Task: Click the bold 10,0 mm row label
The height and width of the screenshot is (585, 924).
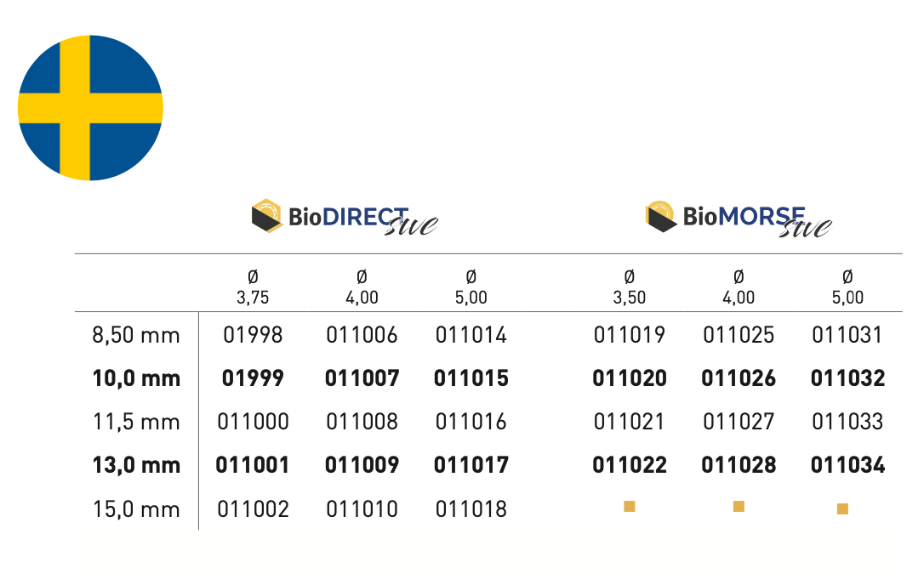Action: (136, 378)
